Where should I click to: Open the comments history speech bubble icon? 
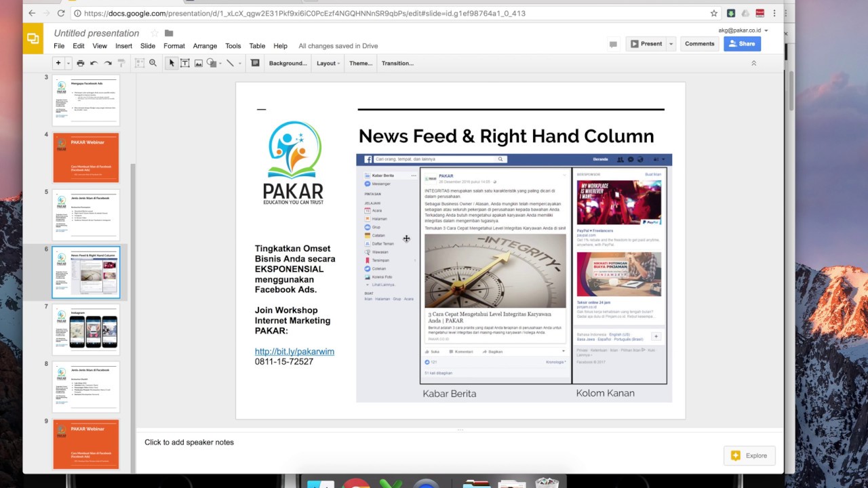pos(613,44)
